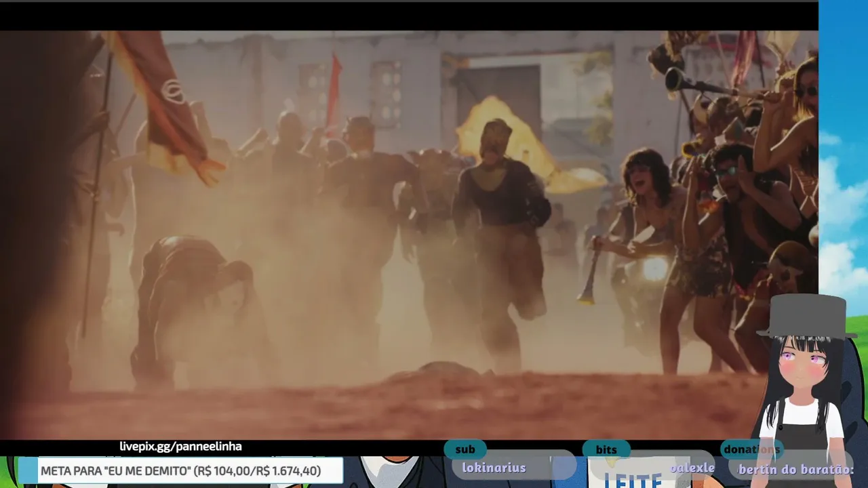Select the "sub" label badge
Image resolution: width=868 pixels, height=488 pixels.
pos(465,449)
